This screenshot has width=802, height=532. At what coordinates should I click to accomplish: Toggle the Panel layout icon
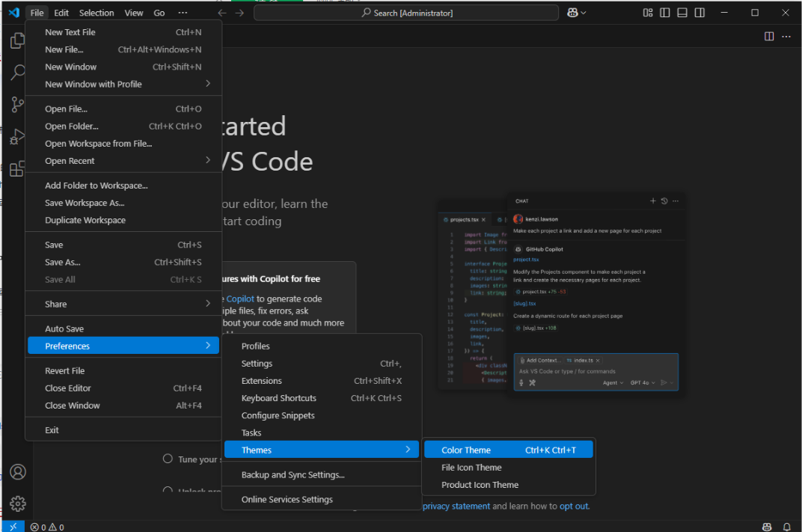682,13
